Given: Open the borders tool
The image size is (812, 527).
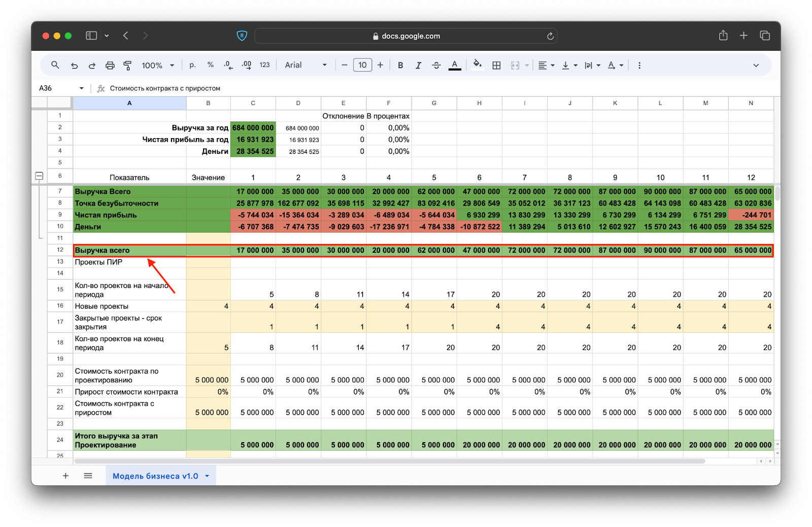Looking at the screenshot, I should [x=496, y=65].
